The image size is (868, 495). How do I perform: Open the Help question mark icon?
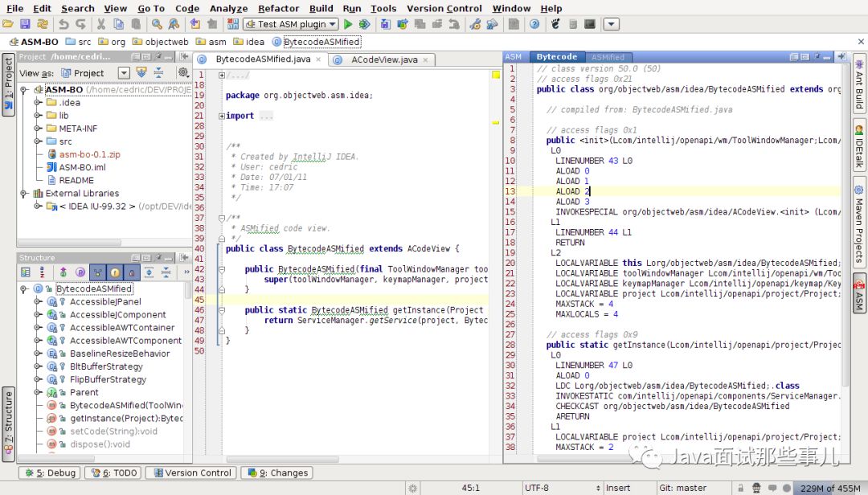(x=534, y=24)
